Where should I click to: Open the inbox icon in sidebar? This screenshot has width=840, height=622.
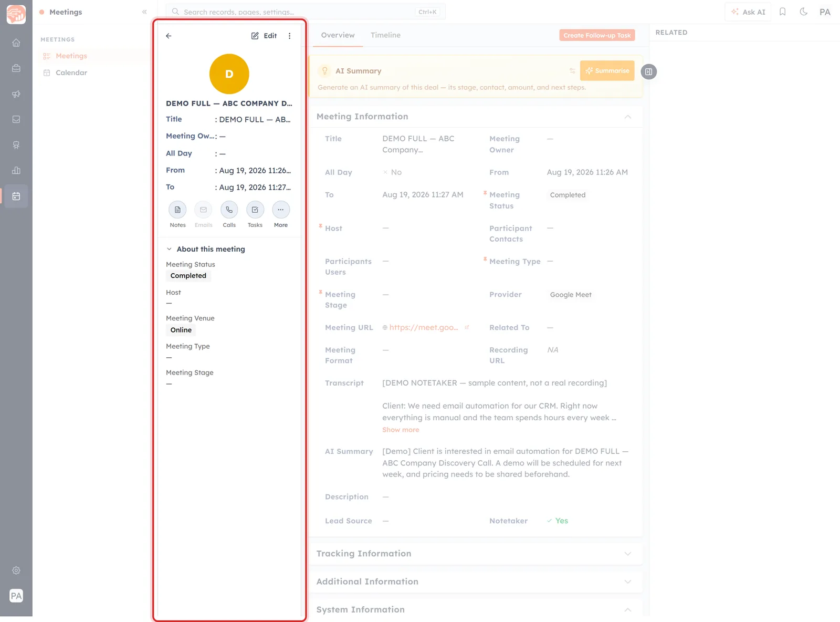point(16,119)
